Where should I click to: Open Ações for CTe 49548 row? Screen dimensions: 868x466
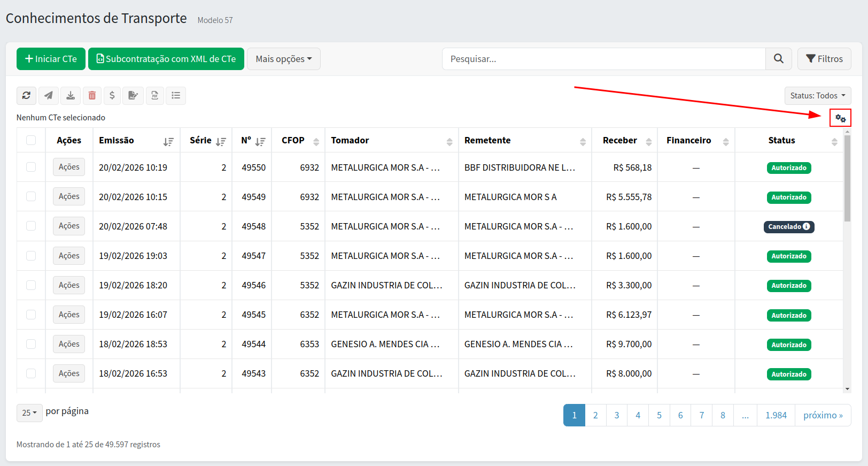[x=69, y=226]
